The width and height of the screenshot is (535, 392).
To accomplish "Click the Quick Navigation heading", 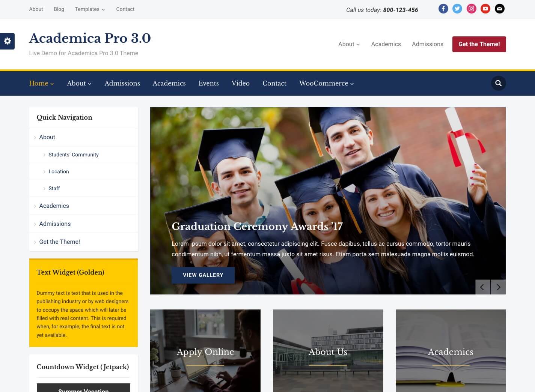I will (x=64, y=117).
